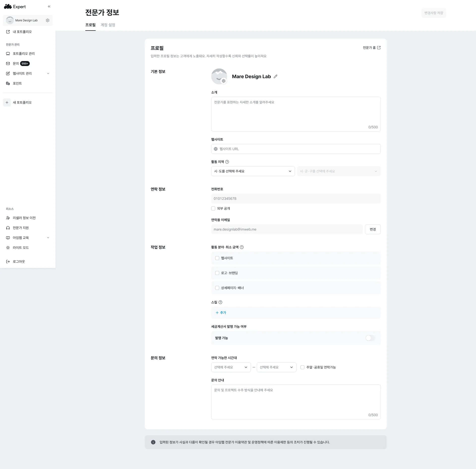The height and width of the screenshot is (469, 476).
Task: Click the gear icon on the profile avatar
Action: click(224, 81)
